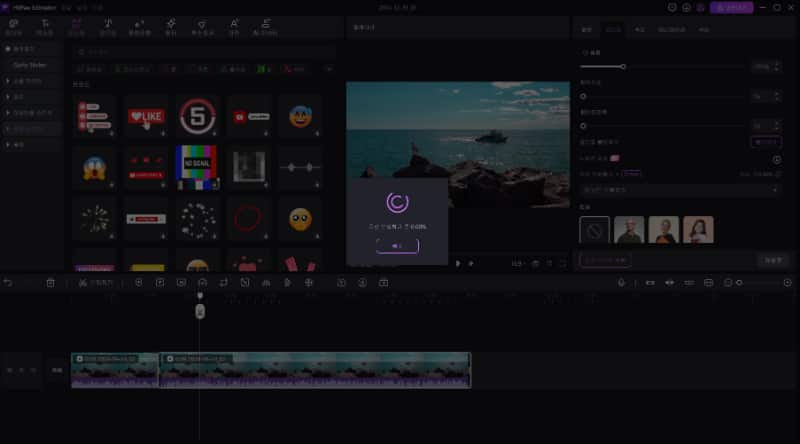Choose the countdown number 5 sticker
The height and width of the screenshot is (444, 800).
(x=198, y=116)
